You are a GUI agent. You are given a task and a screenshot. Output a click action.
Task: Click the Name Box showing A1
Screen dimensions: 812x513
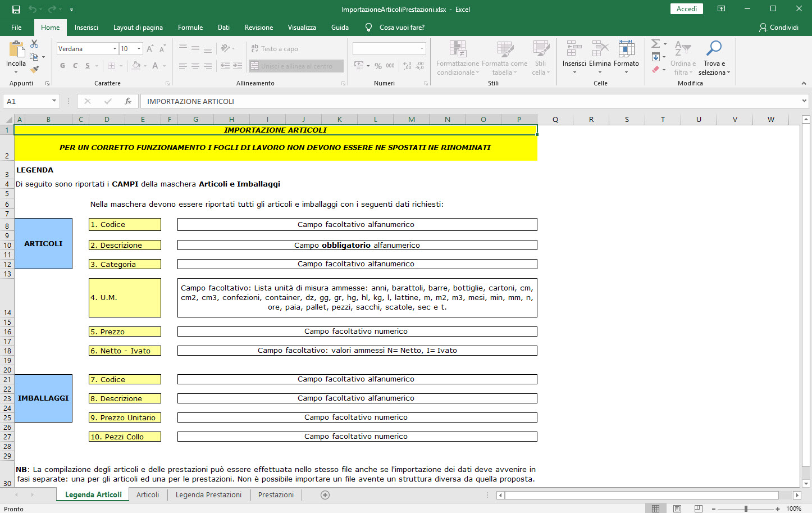(31, 101)
